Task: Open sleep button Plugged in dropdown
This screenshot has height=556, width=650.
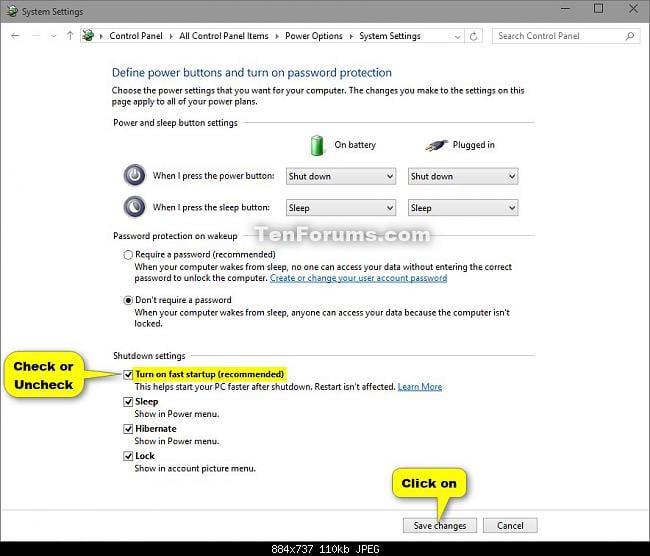Action: [x=463, y=208]
